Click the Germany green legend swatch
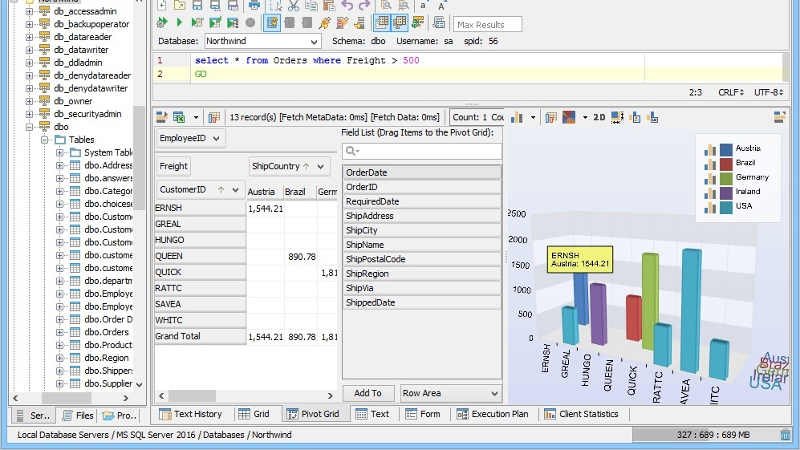800x450 pixels. [x=726, y=178]
